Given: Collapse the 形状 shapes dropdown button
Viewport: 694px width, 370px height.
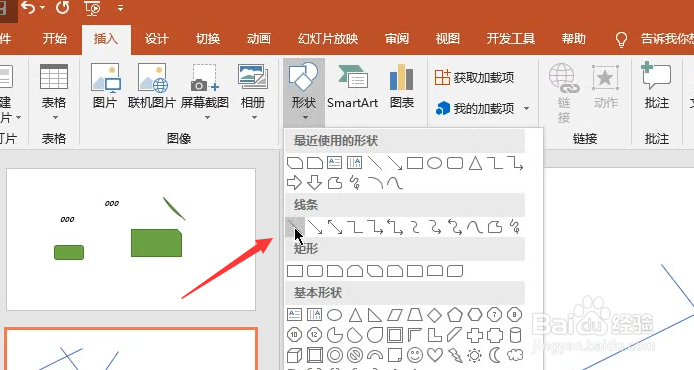Looking at the screenshot, I should [304, 92].
